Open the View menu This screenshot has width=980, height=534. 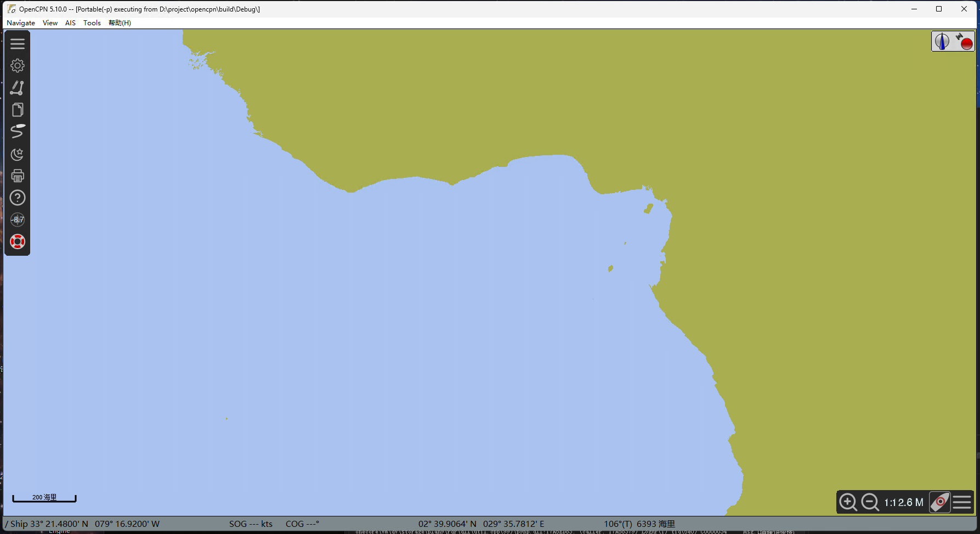point(50,23)
